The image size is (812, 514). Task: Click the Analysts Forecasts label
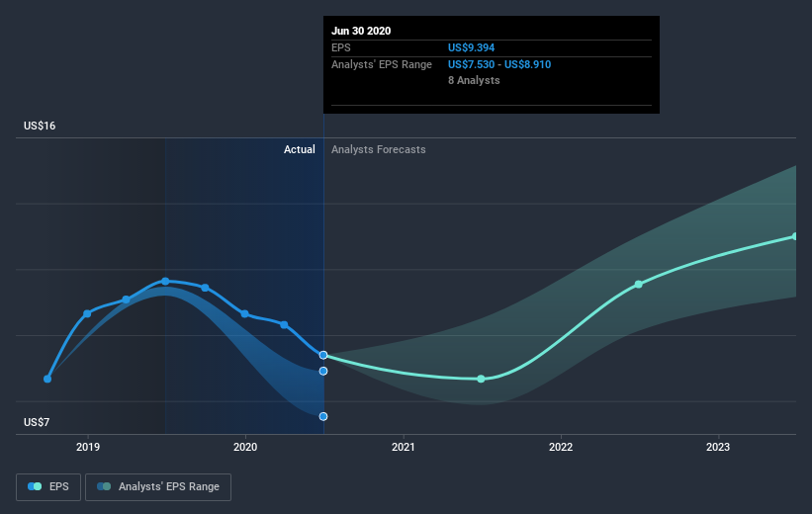[379, 149]
